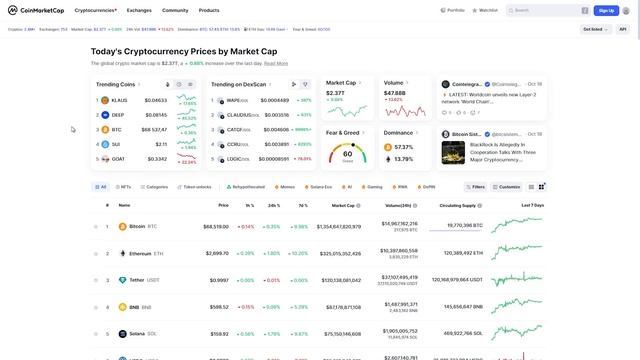Image resolution: width=640 pixels, height=360 pixels.
Task: Select the second tab icon in Trending on DexScan
Action: click(x=305, y=84)
